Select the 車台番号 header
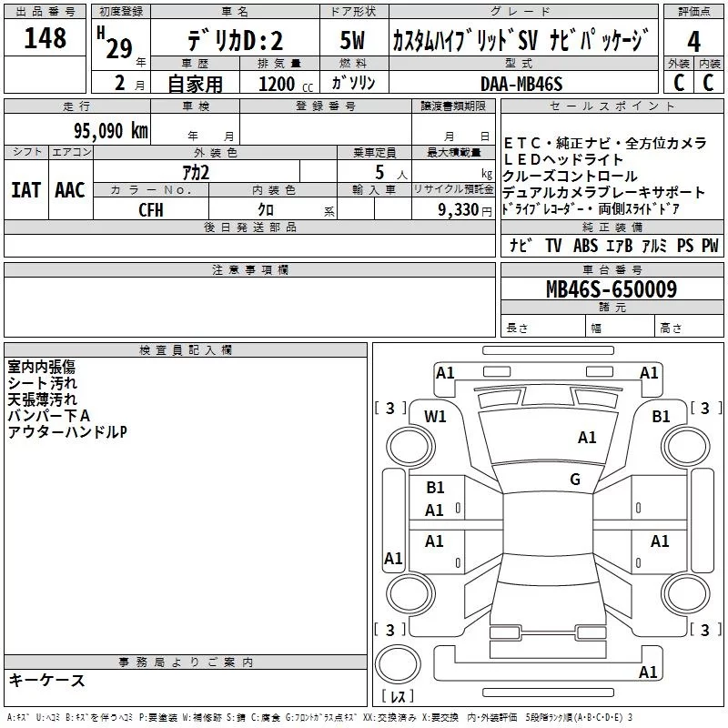The width and height of the screenshot is (728, 728). [x=612, y=269]
